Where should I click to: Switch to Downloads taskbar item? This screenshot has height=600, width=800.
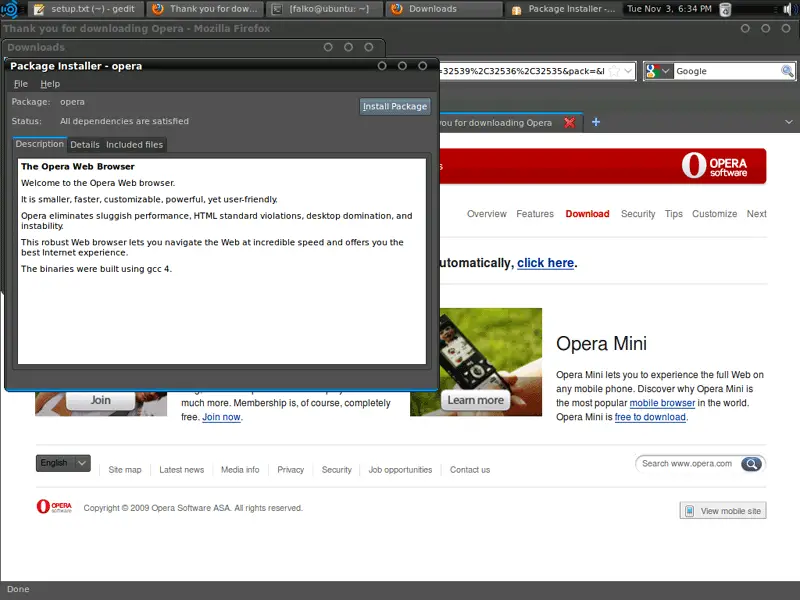tap(444, 9)
